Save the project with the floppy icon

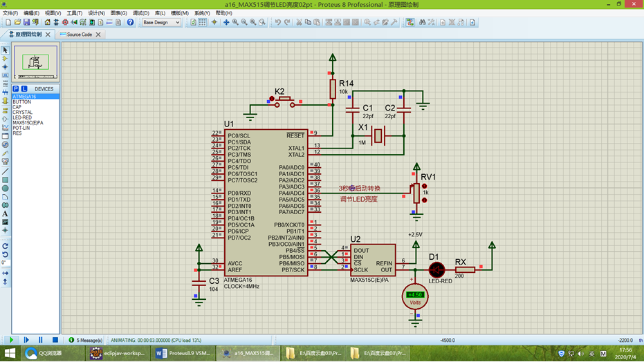(26, 23)
